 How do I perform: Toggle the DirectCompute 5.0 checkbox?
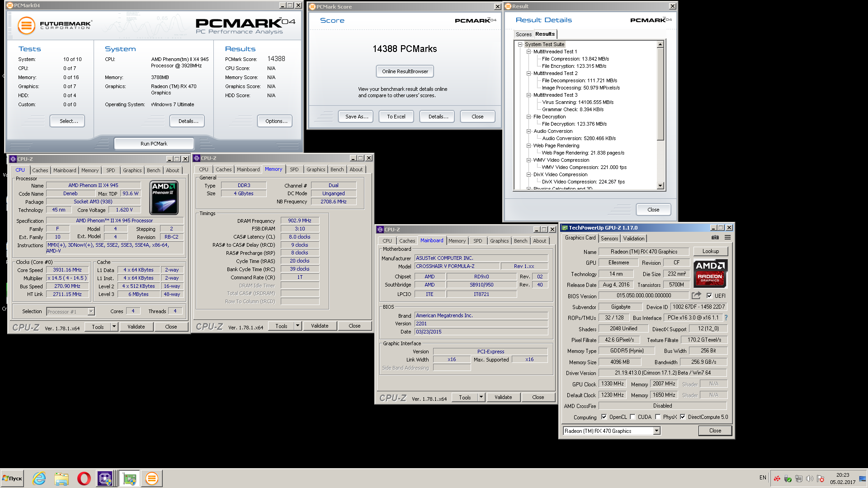pos(683,417)
